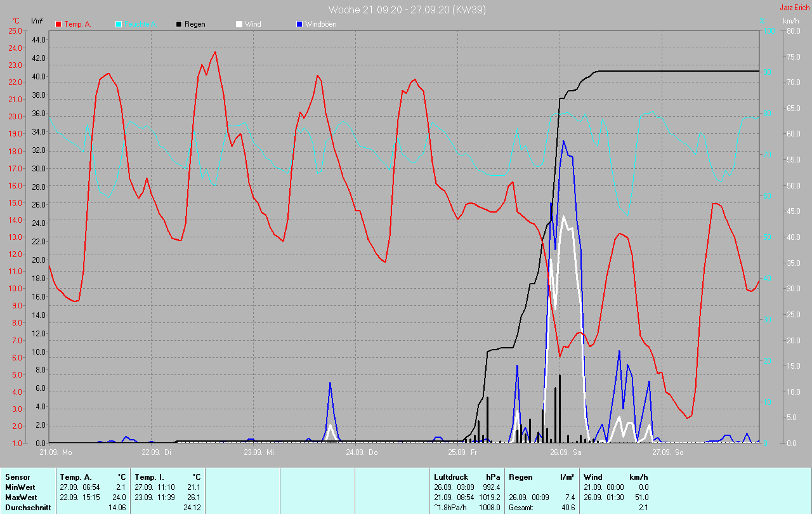
Task: Click the Wind minimum time "21.09. 00:00"
Action: [604, 487]
